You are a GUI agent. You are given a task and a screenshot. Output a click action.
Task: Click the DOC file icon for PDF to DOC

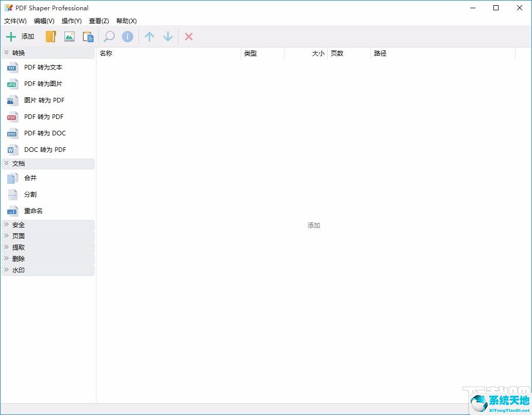point(12,133)
